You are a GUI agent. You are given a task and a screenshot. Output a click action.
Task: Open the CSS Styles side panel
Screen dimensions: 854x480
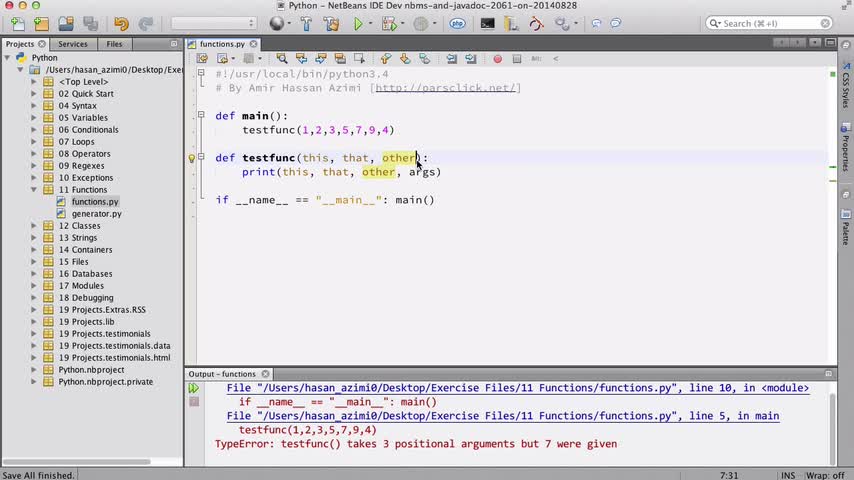[846, 84]
